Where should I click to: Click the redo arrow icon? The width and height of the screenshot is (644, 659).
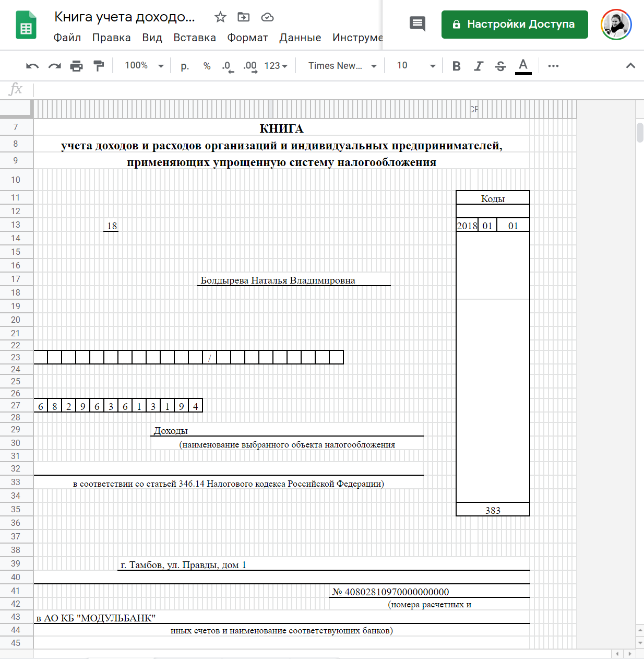[54, 66]
